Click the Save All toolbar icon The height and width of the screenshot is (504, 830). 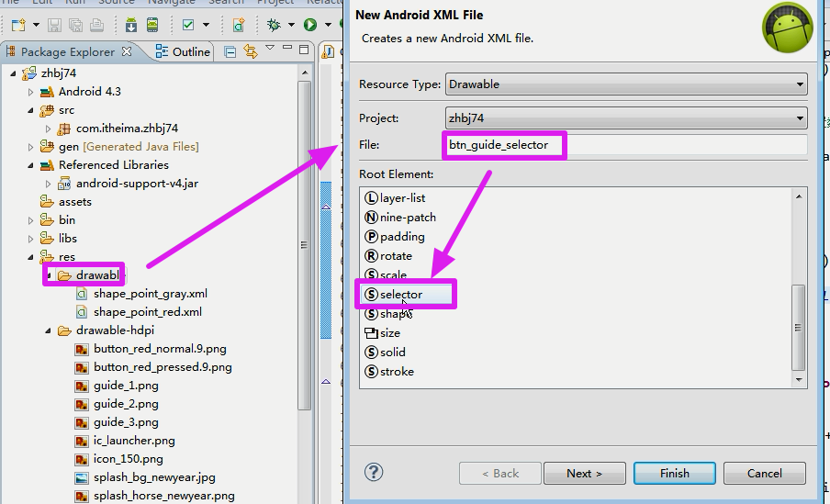75,25
